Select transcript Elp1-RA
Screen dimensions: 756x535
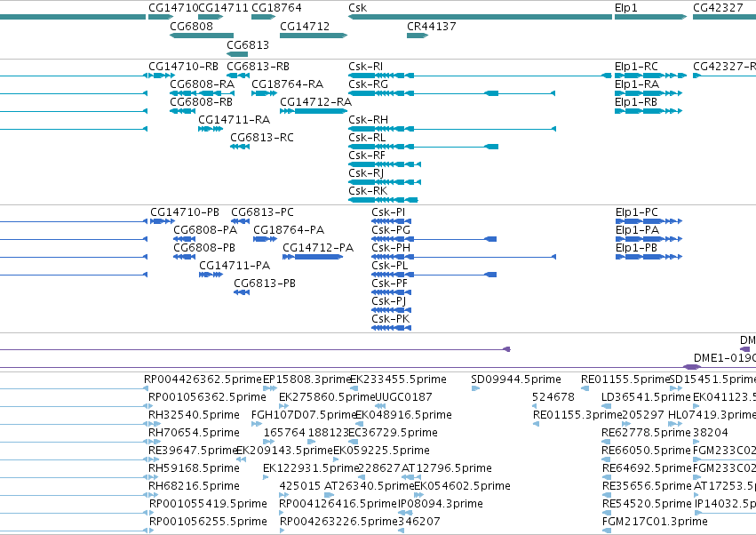[x=637, y=84]
